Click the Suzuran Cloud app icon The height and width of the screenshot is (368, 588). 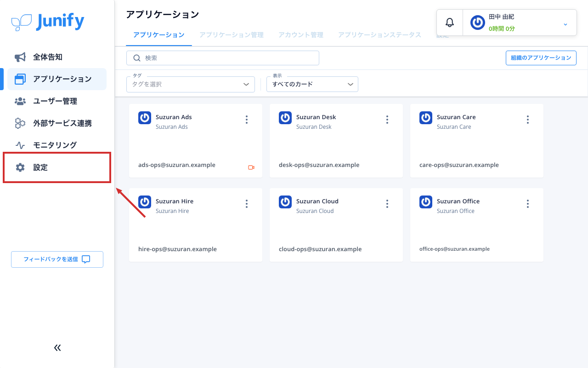pyautogui.click(x=285, y=202)
